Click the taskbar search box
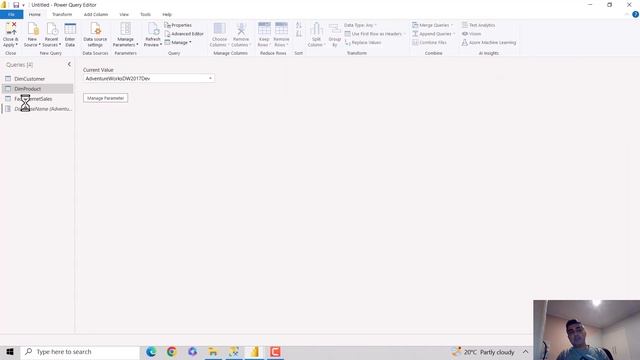 80,352
